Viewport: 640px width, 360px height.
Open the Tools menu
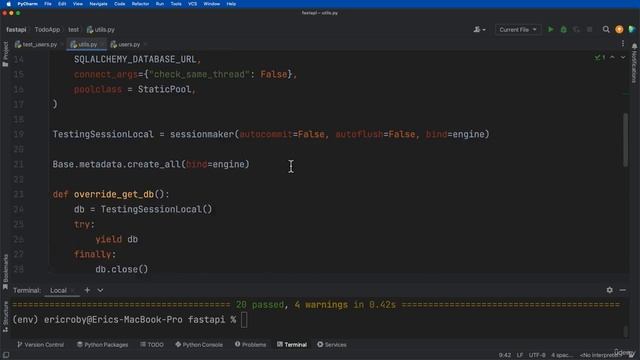176,4
